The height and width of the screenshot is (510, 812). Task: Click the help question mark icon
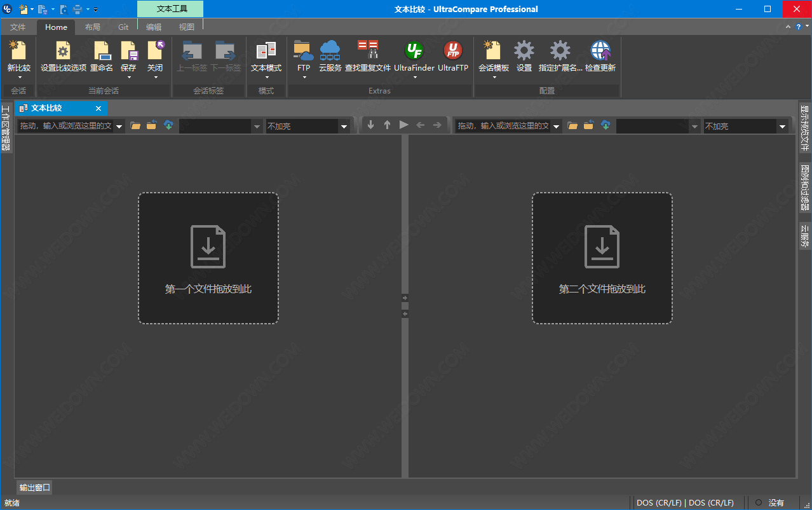pos(798,27)
